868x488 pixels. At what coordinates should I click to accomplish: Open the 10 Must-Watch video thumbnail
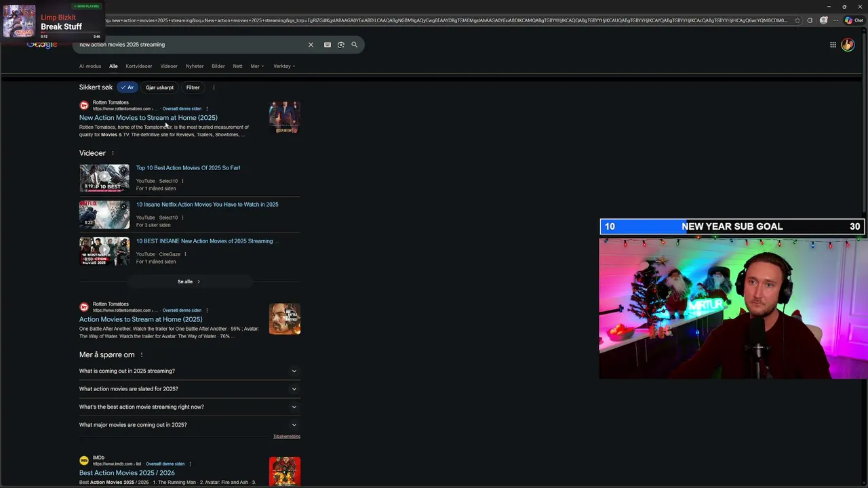tap(104, 251)
